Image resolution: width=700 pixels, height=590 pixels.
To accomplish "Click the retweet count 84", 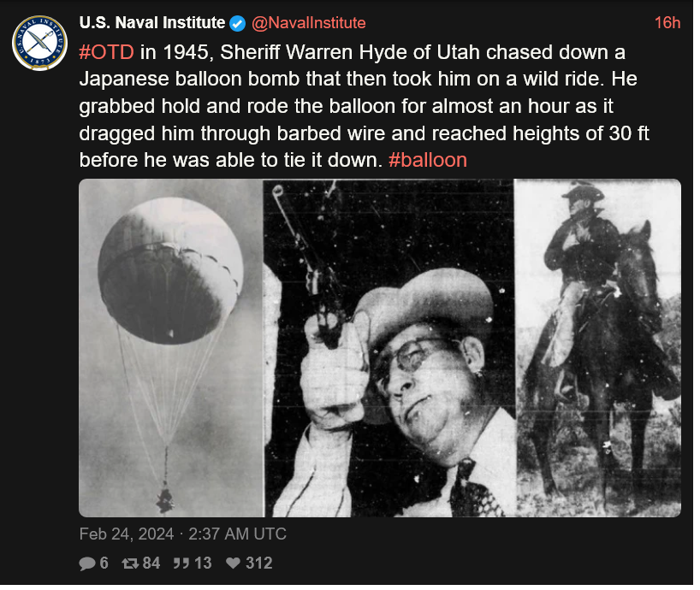I will pyautogui.click(x=151, y=563).
